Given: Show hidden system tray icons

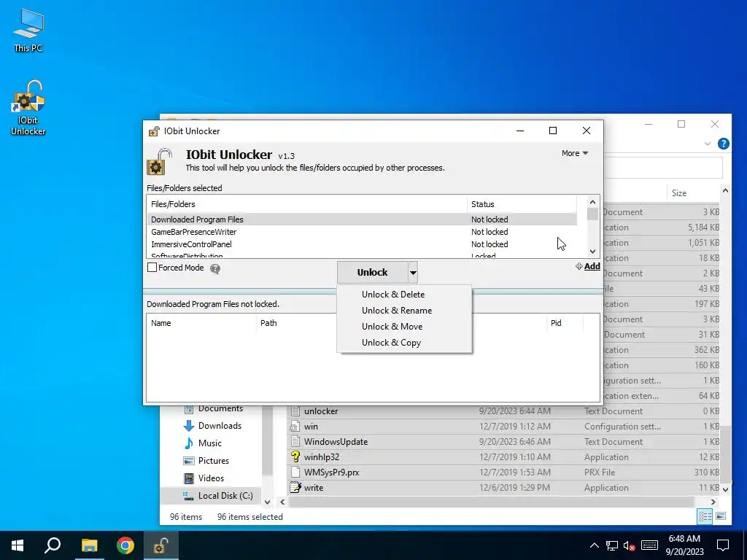Looking at the screenshot, I should (595, 545).
